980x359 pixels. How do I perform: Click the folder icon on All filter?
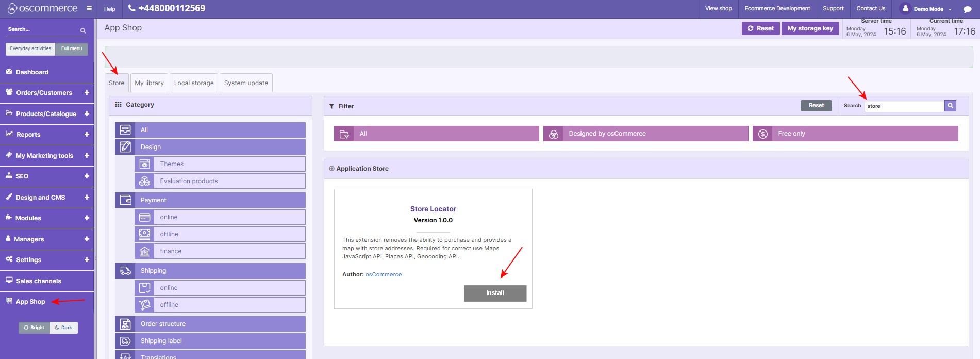[344, 134]
